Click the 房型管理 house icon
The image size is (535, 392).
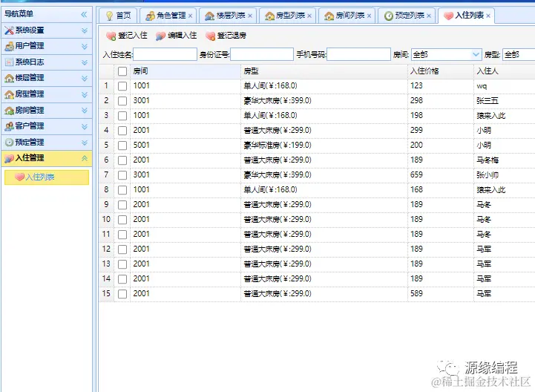(9, 94)
